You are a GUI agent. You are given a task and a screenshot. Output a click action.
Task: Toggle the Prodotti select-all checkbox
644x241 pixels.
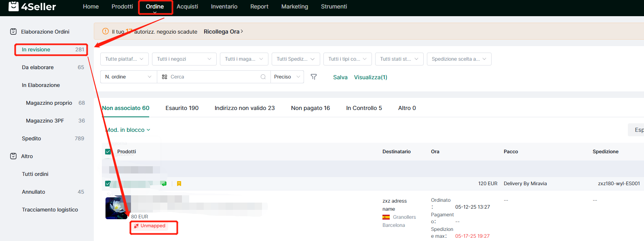[108, 152]
